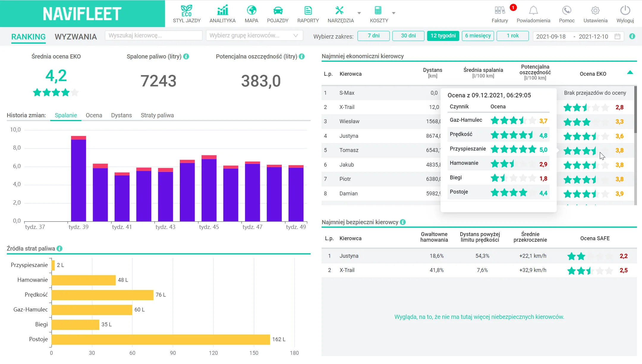The width and height of the screenshot is (642, 364).
Task: Click the Wyszukaj kierowcę search field
Action: 154,35
